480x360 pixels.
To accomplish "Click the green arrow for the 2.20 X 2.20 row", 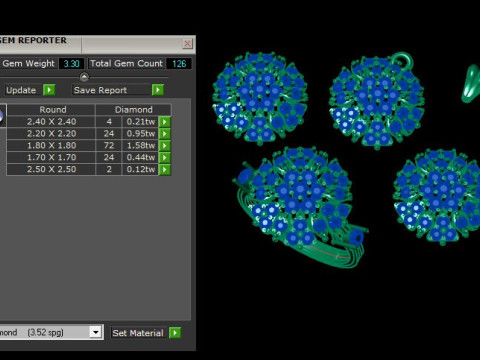I will (x=165, y=134).
